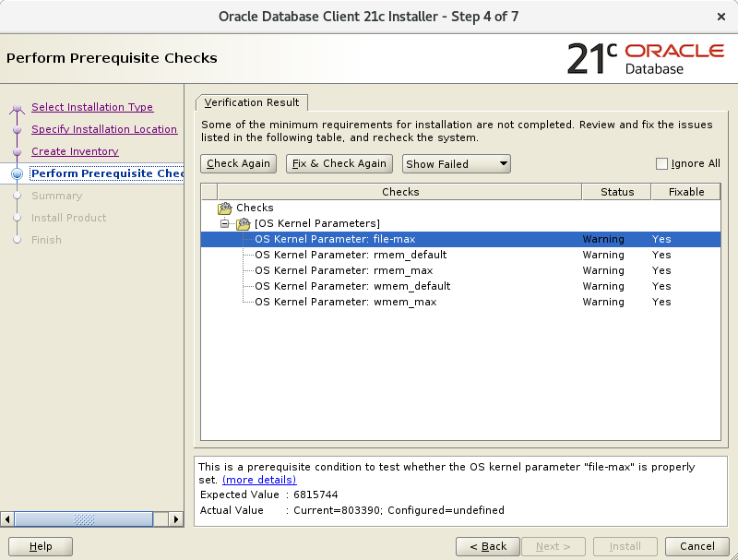Click the Cancel button
The width and height of the screenshot is (738, 560).
[697, 546]
